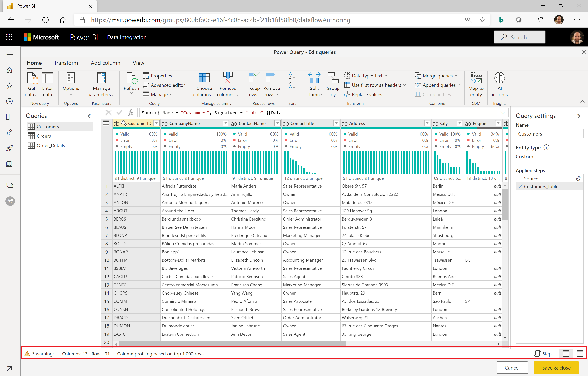This screenshot has width=588, height=376.
Task: Collapse the ribbon with the up chevron
Action: tap(582, 101)
